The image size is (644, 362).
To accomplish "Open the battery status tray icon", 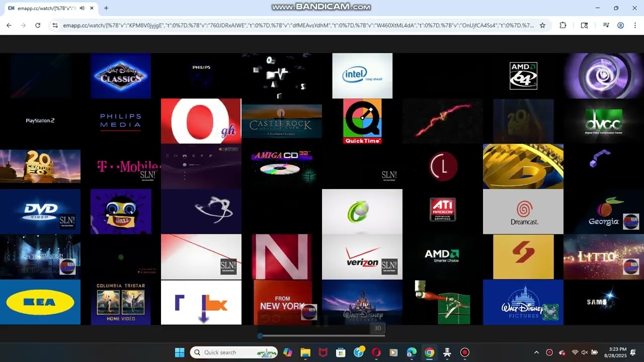I will (x=594, y=352).
